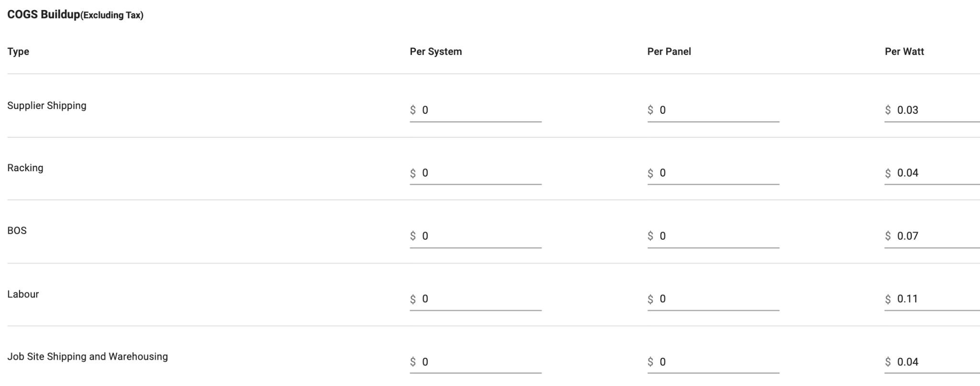Select Labour Per Panel input field
The image size is (980, 386).
[x=713, y=299]
